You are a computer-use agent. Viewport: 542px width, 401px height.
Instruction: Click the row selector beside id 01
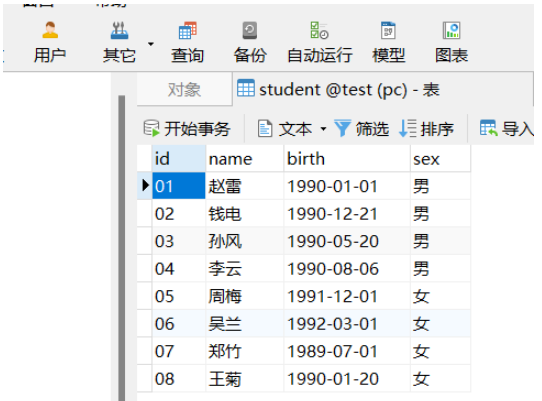tap(144, 186)
